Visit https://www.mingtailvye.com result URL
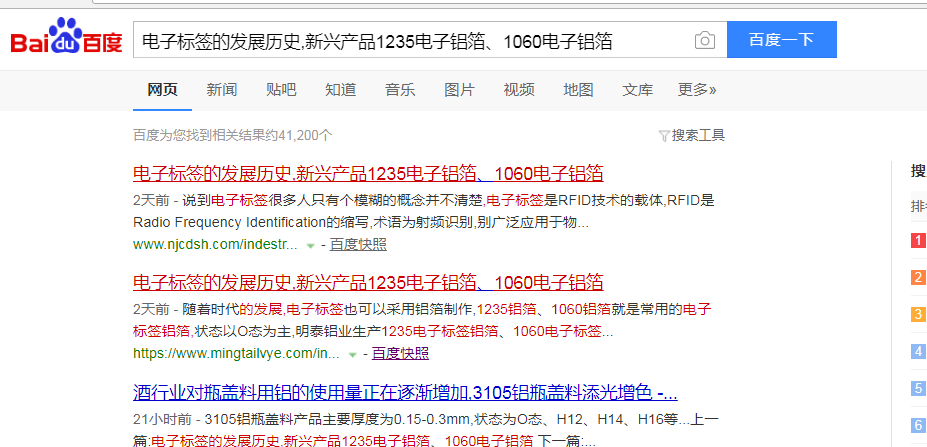This screenshot has height=447, width=927. (x=236, y=354)
